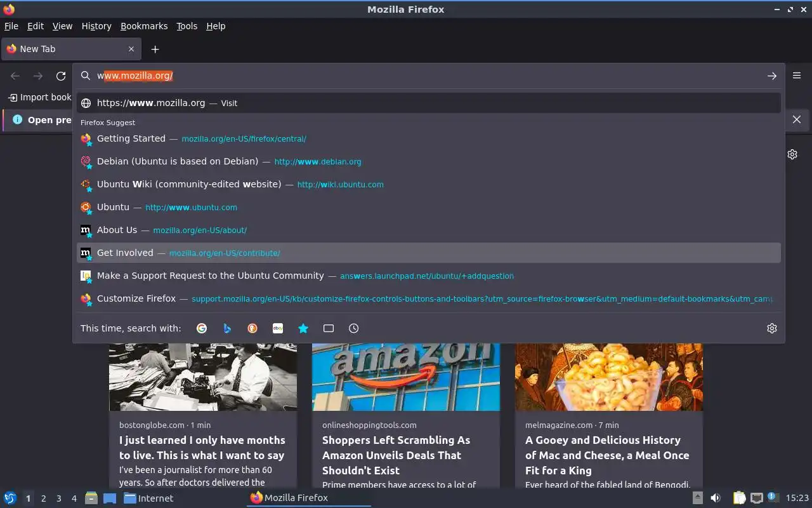Open file manager icon in taskbar

91,498
